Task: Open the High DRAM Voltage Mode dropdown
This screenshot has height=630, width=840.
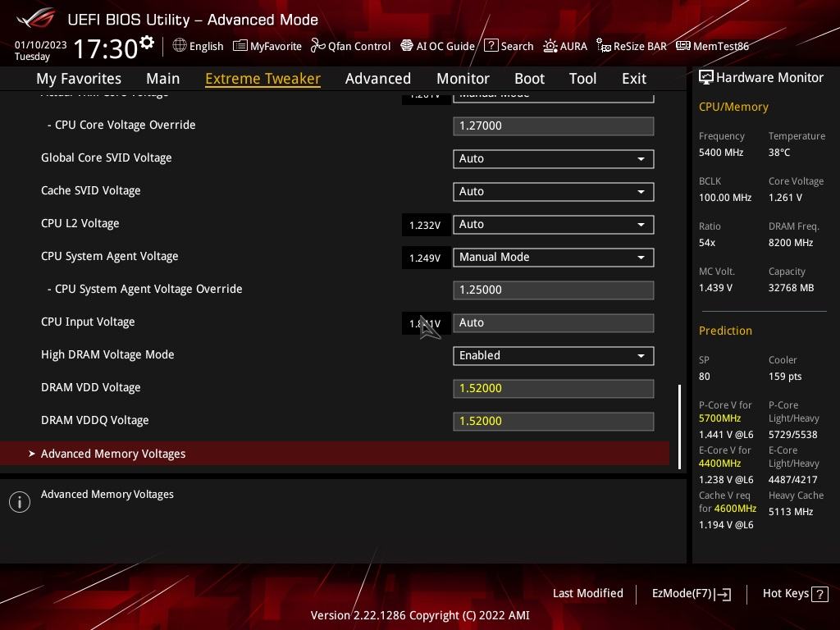Action: point(554,356)
